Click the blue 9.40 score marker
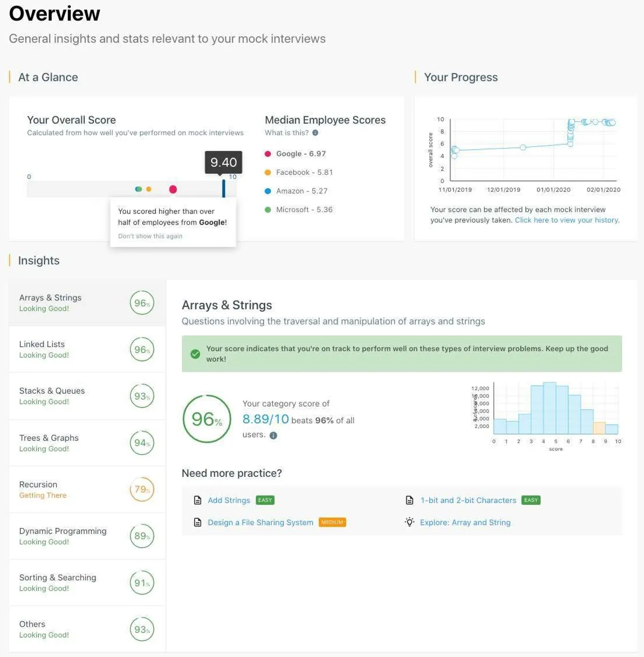This screenshot has height=657, width=644. pyautogui.click(x=224, y=188)
